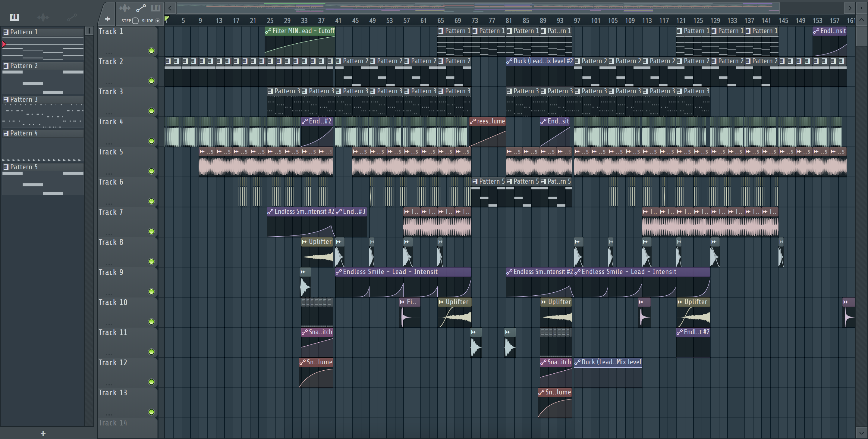Click the audio icon on Track 8 Uplifter clip

[305, 242]
